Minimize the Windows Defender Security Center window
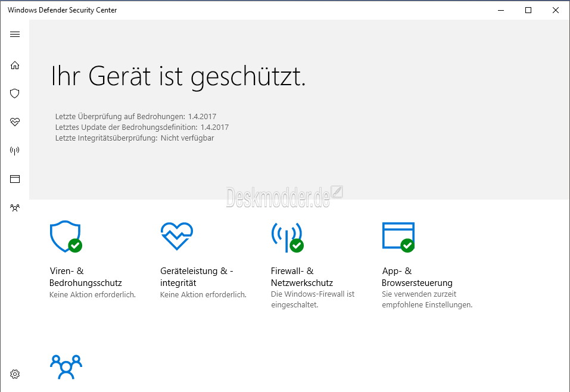570x392 pixels. coord(501,10)
